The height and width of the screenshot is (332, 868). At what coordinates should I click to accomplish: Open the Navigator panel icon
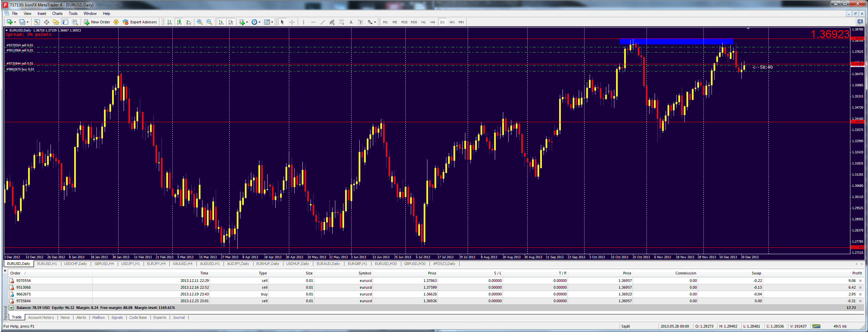tap(56, 22)
